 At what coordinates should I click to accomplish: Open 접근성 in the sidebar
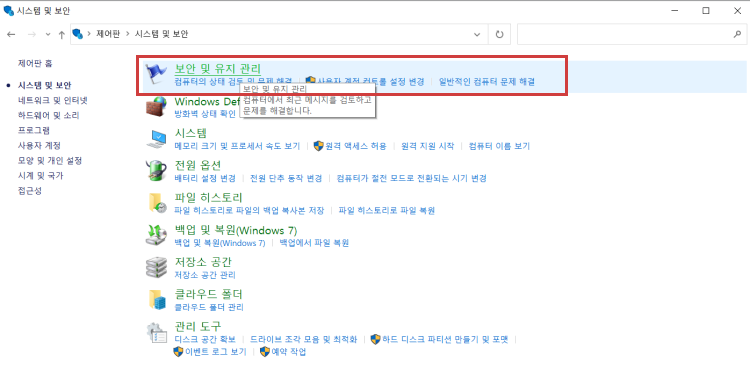click(x=30, y=191)
